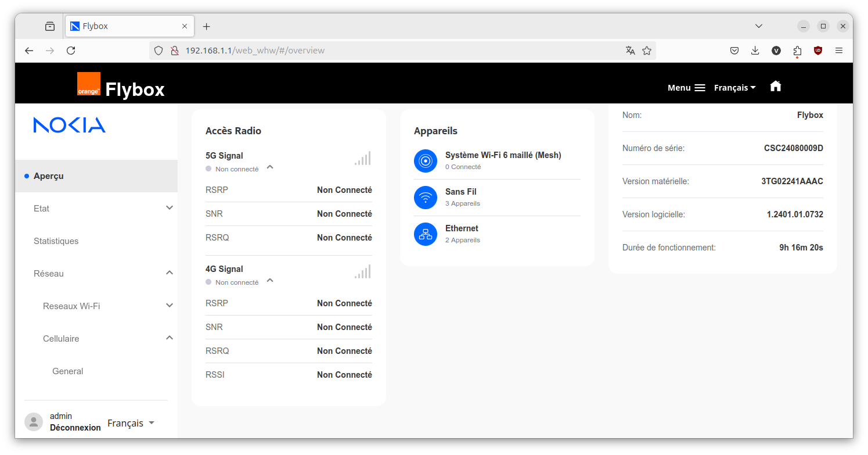Click uptime value 9h 16m 20s
Screen dimensions: 868x455
pyautogui.click(x=801, y=248)
